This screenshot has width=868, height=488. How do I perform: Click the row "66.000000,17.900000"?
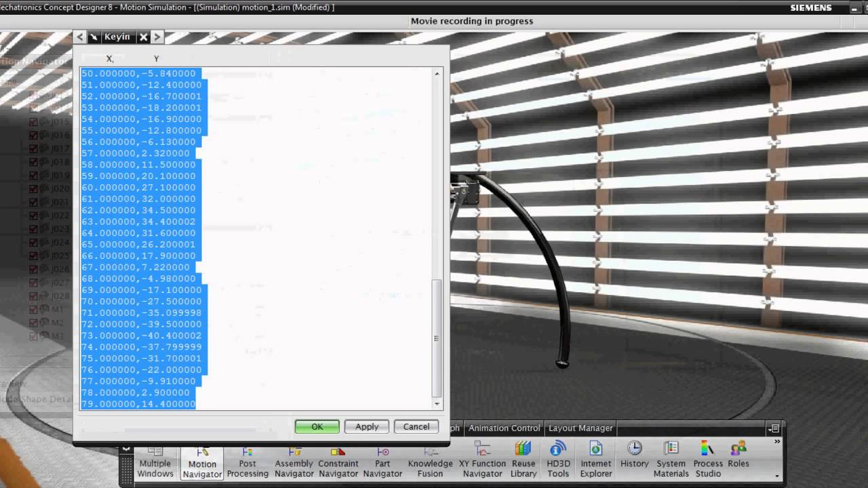[138, 256]
